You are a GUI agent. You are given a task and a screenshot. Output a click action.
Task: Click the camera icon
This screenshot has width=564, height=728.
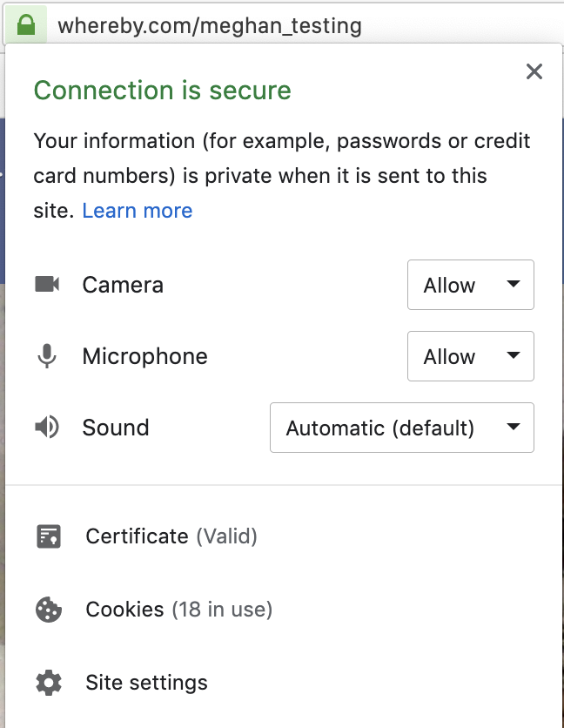(47, 284)
